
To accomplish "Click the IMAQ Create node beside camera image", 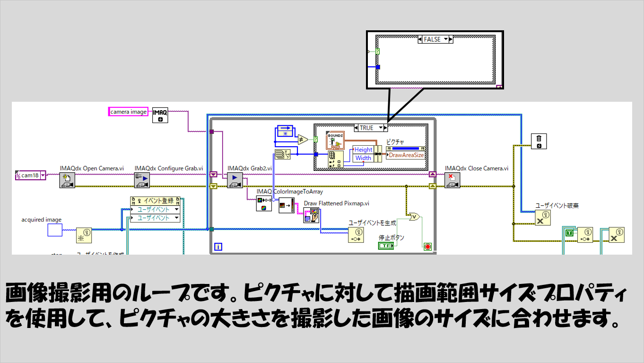I will click(160, 115).
